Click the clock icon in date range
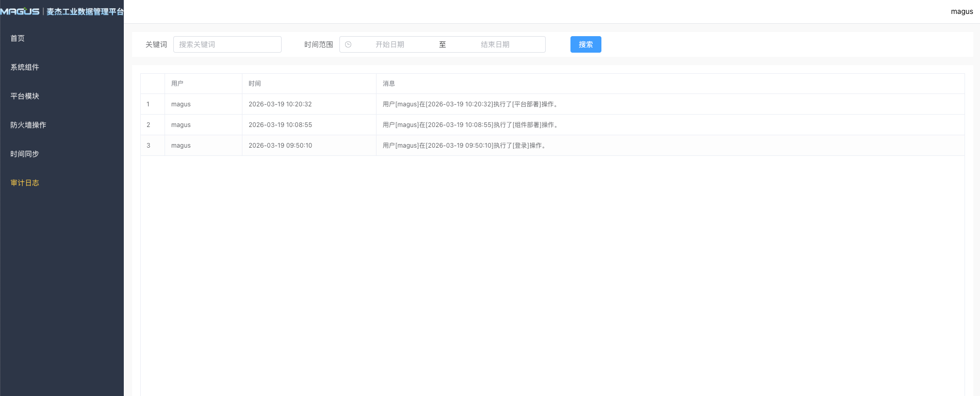980x396 pixels. pyautogui.click(x=348, y=44)
